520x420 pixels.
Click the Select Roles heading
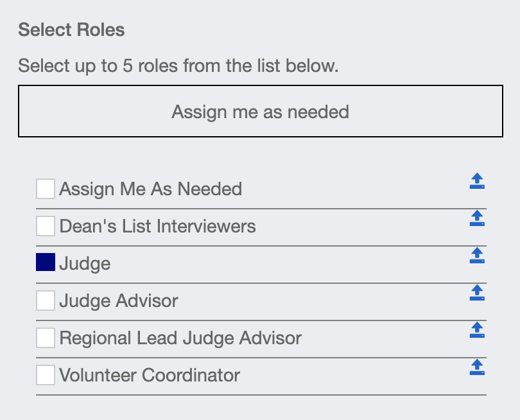(71, 30)
